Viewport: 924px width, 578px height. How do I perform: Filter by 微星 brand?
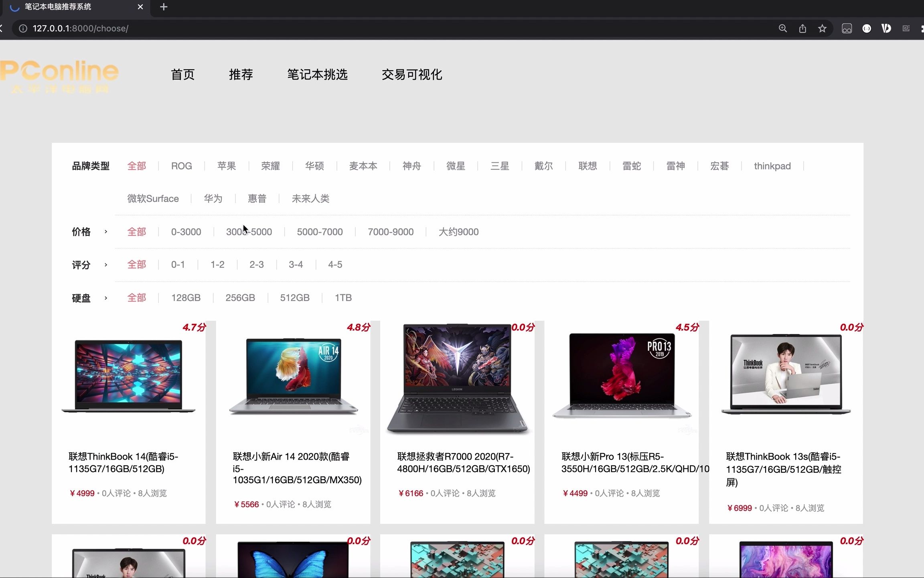pos(456,166)
